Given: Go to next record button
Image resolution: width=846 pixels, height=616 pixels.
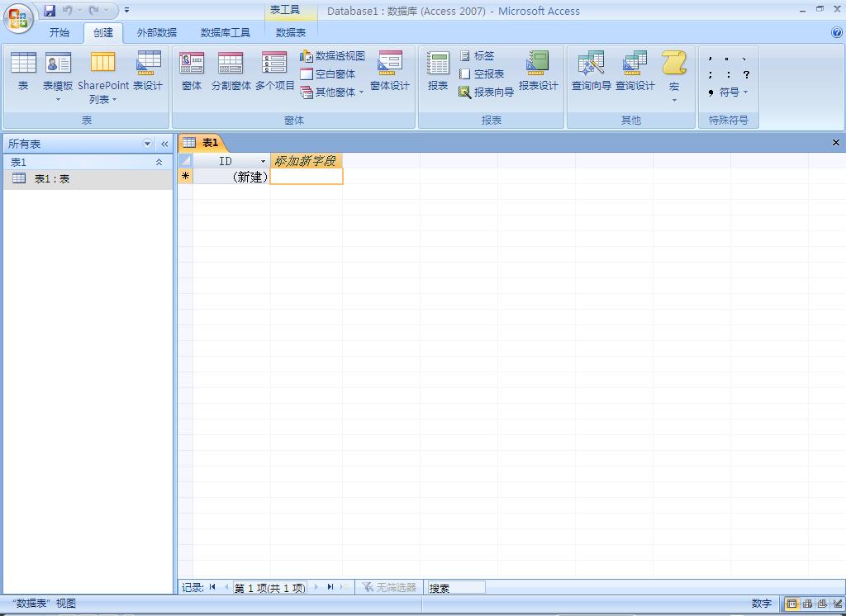Looking at the screenshot, I should [x=316, y=587].
